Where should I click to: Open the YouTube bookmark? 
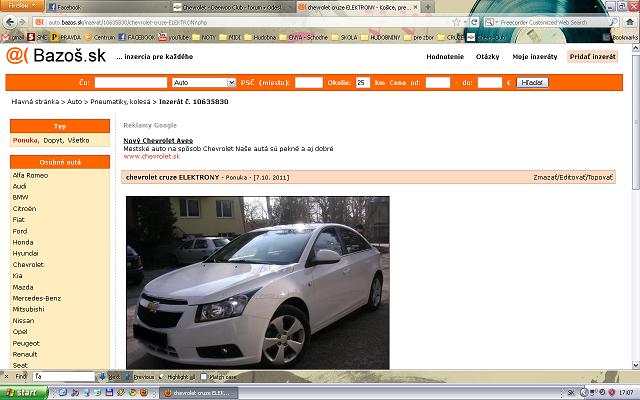[174, 37]
